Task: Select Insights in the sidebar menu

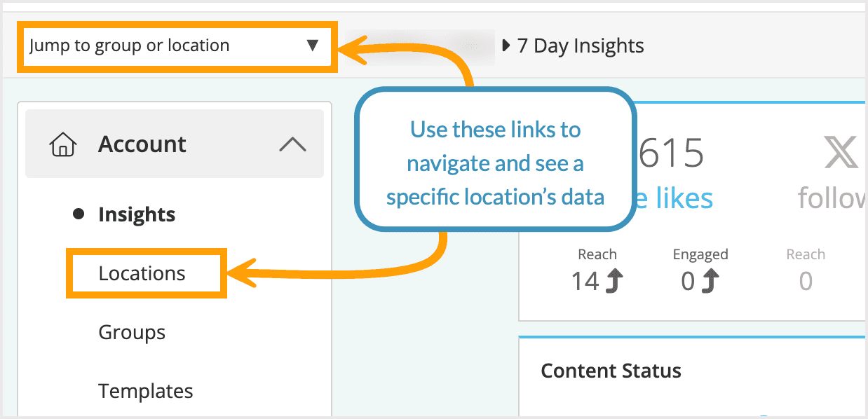Action: pos(137,214)
